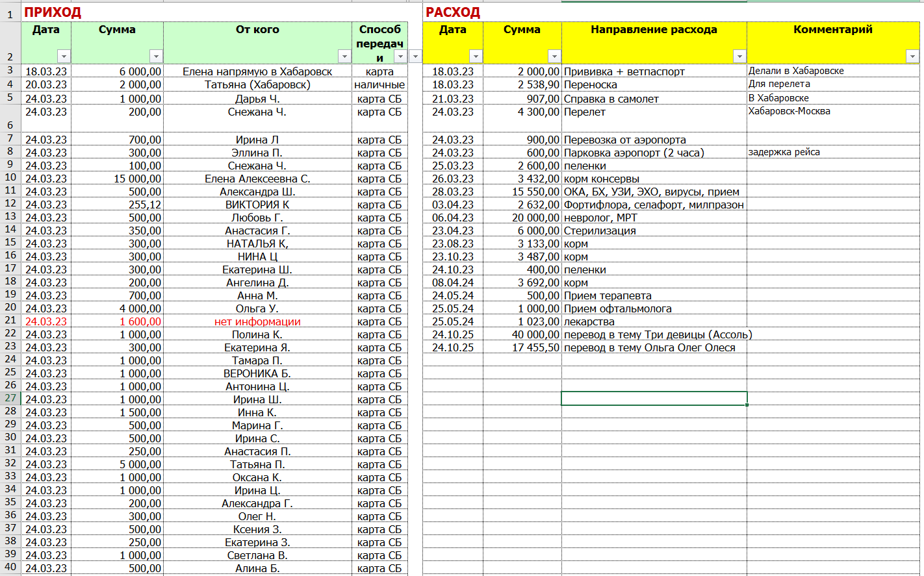Click the cell 'Елена Алексеевна С.'

coord(257,179)
